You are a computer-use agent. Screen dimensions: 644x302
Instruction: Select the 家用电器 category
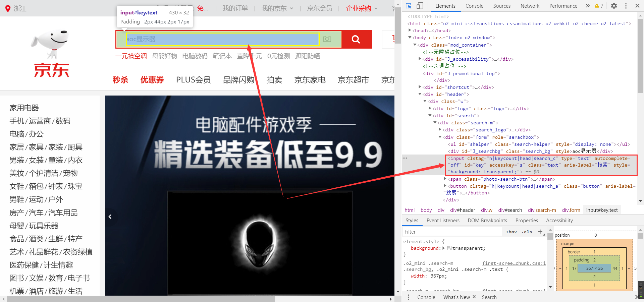pyautogui.click(x=24, y=108)
